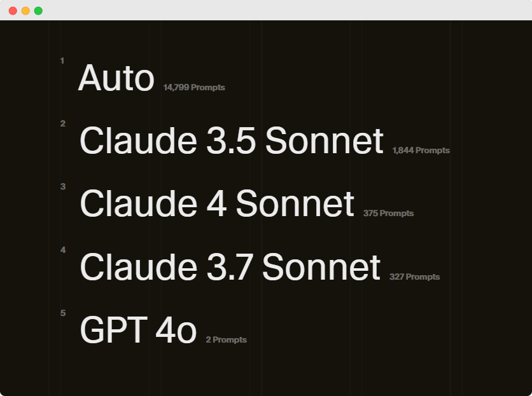Open the GPT 4o entry
This screenshot has width=532, height=396.
click(x=138, y=330)
